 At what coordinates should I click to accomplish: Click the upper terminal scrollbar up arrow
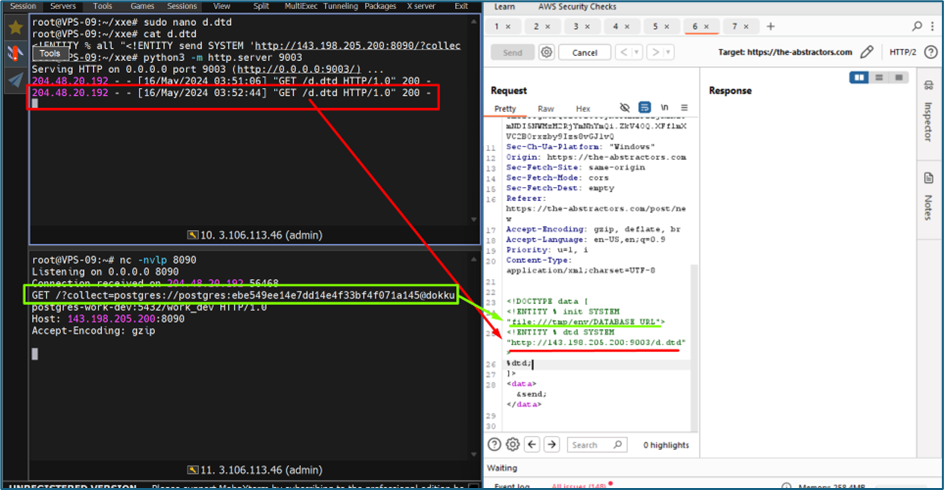[474, 22]
